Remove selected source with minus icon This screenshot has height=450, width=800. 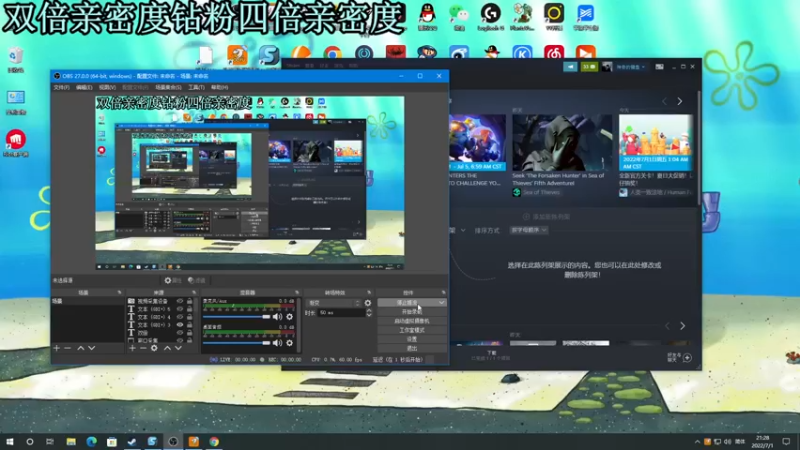(143, 348)
